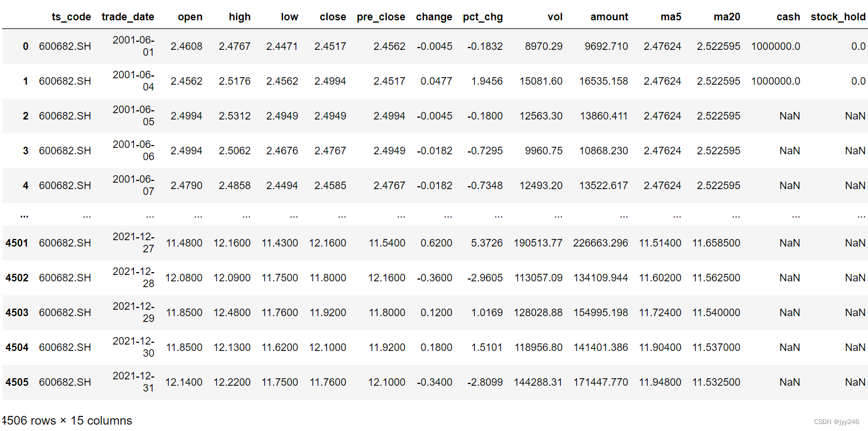Click the open column header
868x431 pixels.
point(190,17)
